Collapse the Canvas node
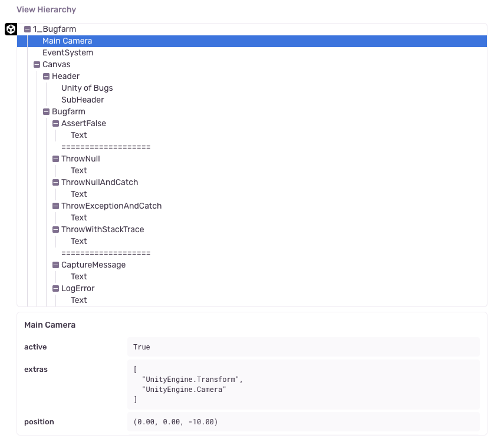Image resolution: width=504 pixels, height=442 pixels. point(37,64)
